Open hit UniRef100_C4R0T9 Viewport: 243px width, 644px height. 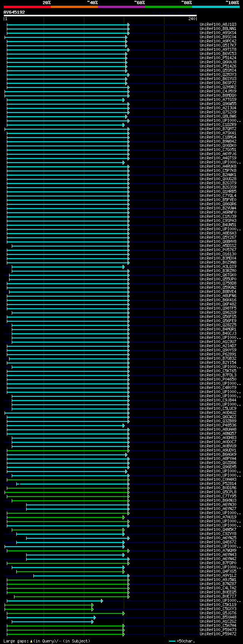click(218, 388)
